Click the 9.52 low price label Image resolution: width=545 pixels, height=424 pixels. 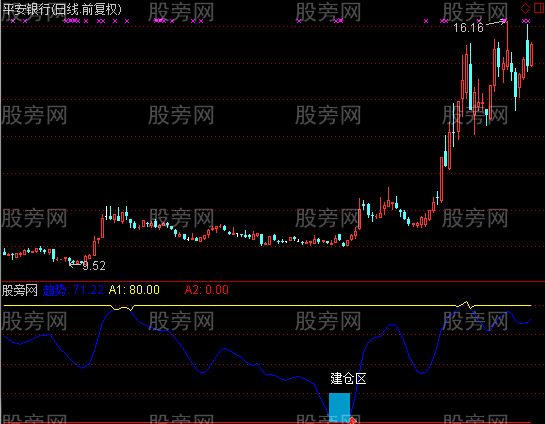[94, 266]
